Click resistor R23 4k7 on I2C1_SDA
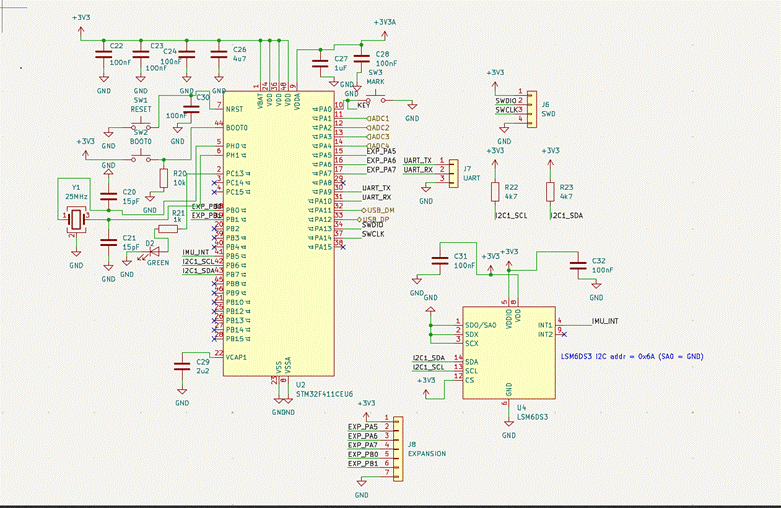 [550, 192]
